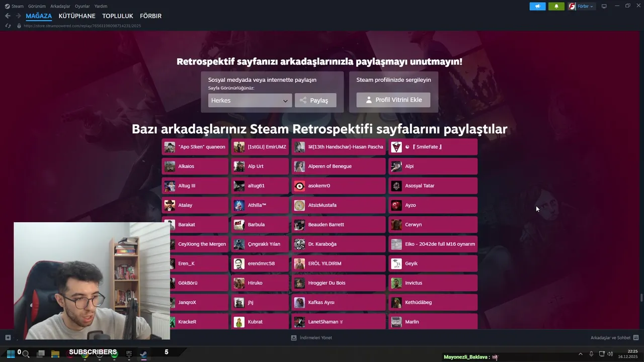Switch to the KÜTÜPHANE tab
Viewport: 644px width, 362px height.
[77, 16]
